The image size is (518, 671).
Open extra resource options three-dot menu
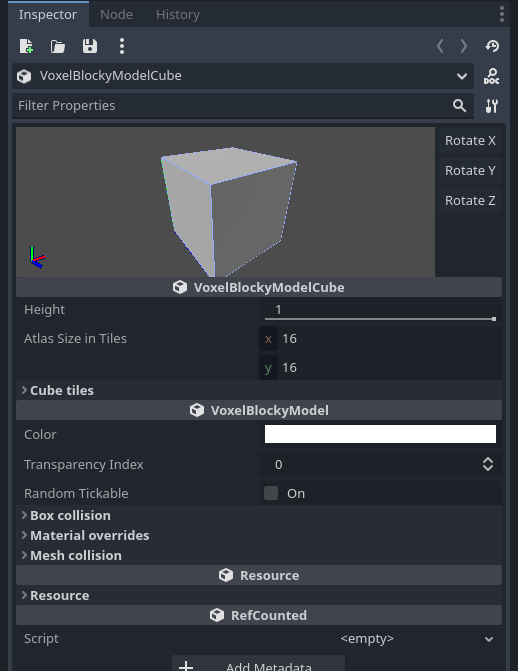pyautogui.click(x=122, y=46)
